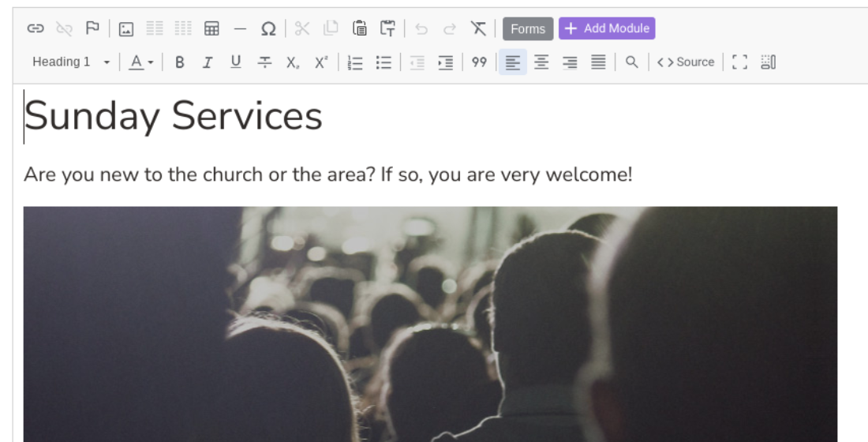Click the three-column layout icon
868x442 pixels.
pos(183,28)
